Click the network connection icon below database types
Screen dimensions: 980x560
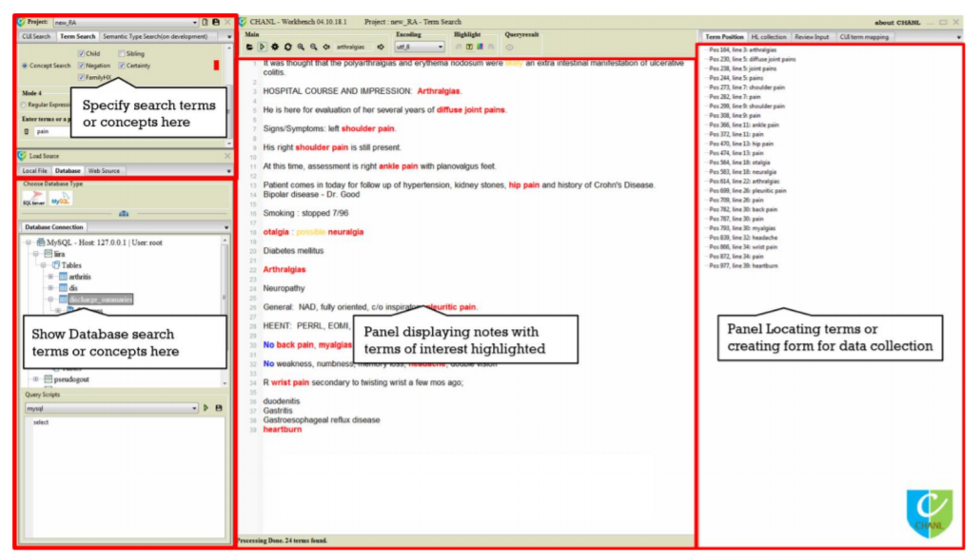click(124, 214)
